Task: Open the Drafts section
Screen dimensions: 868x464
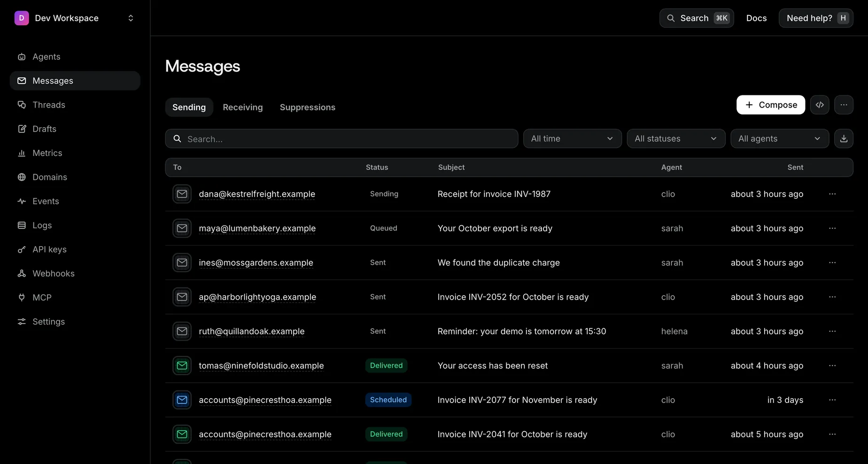Action: (75, 129)
